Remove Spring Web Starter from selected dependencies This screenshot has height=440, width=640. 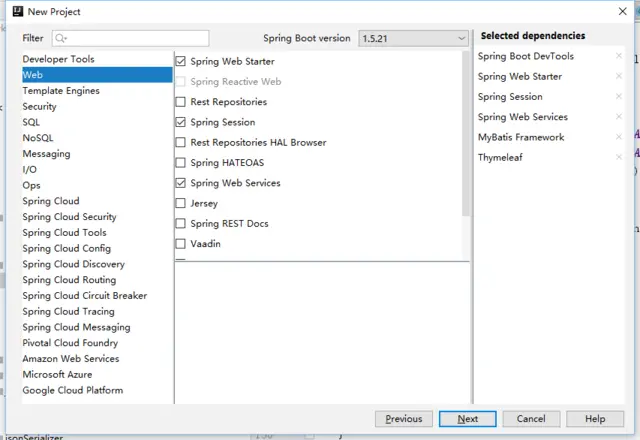click(619, 76)
